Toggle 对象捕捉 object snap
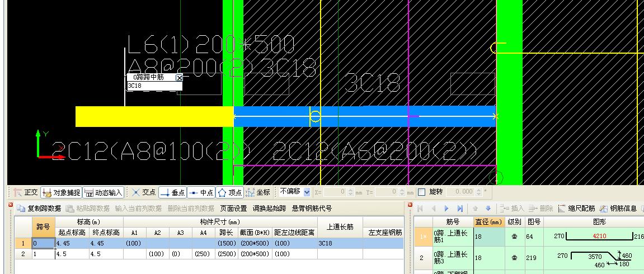Viewport: 644px width, 274px height. (x=61, y=192)
